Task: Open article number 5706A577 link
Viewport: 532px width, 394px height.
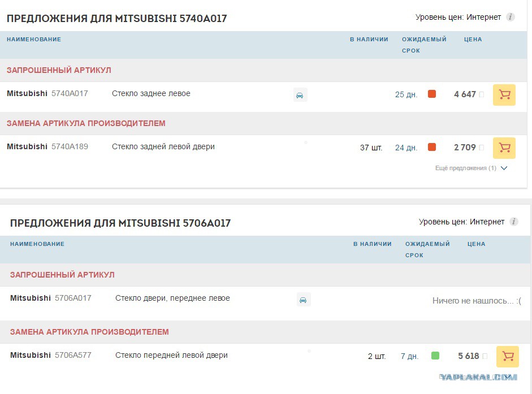Action: point(73,355)
